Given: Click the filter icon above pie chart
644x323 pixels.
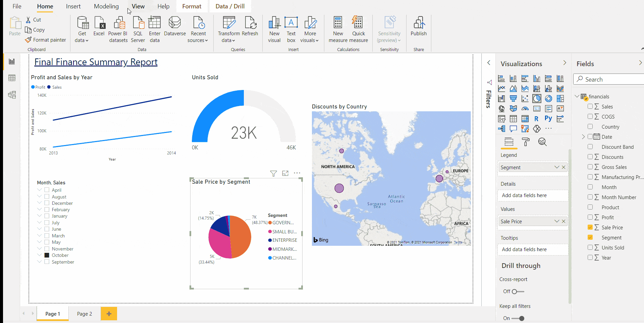Looking at the screenshot, I should [273, 173].
